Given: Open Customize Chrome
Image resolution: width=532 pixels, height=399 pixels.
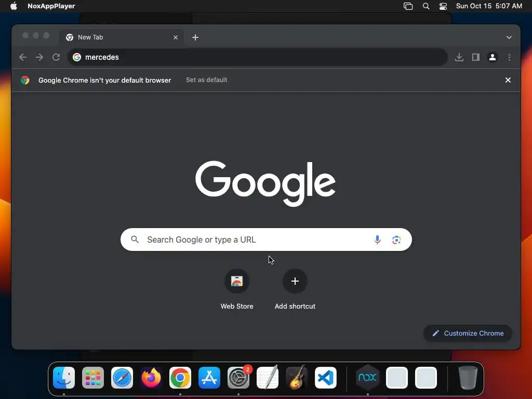Looking at the screenshot, I should pos(468,333).
